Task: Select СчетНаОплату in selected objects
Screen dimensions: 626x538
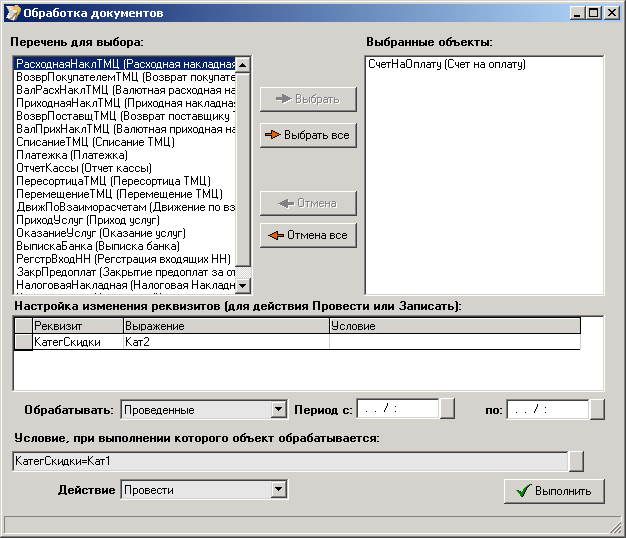Action: point(484,64)
